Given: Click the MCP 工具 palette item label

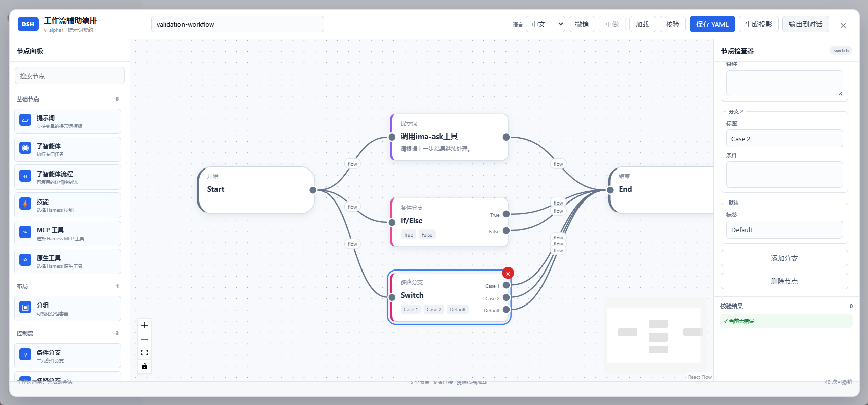Looking at the screenshot, I should click(50, 230).
